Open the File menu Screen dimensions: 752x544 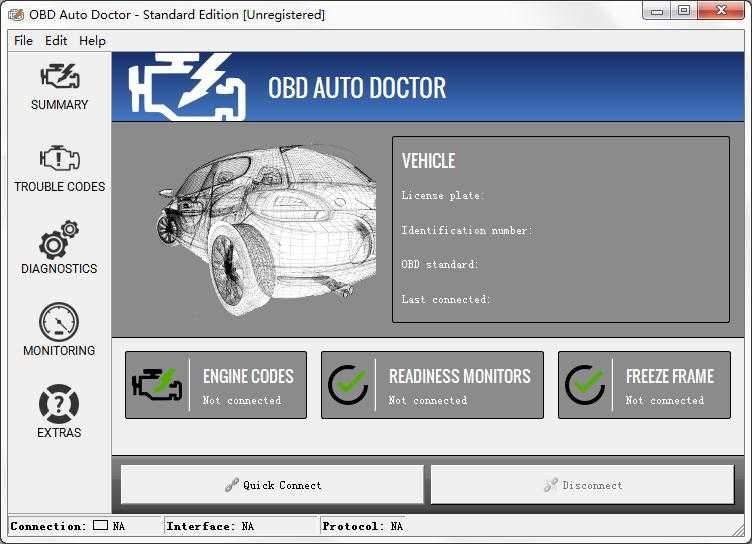[24, 41]
